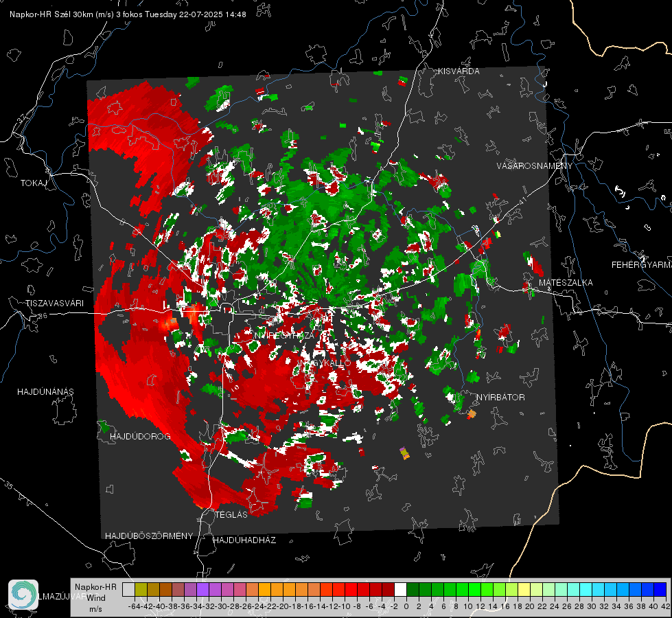Click the HAJDÚDOROG town label
The height and width of the screenshot is (618, 672).
[140, 436]
